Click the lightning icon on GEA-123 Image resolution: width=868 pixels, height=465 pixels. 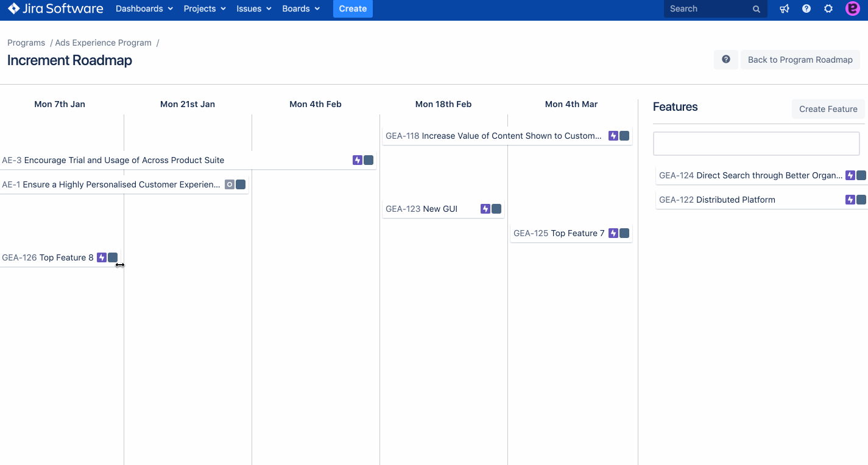[485, 209]
